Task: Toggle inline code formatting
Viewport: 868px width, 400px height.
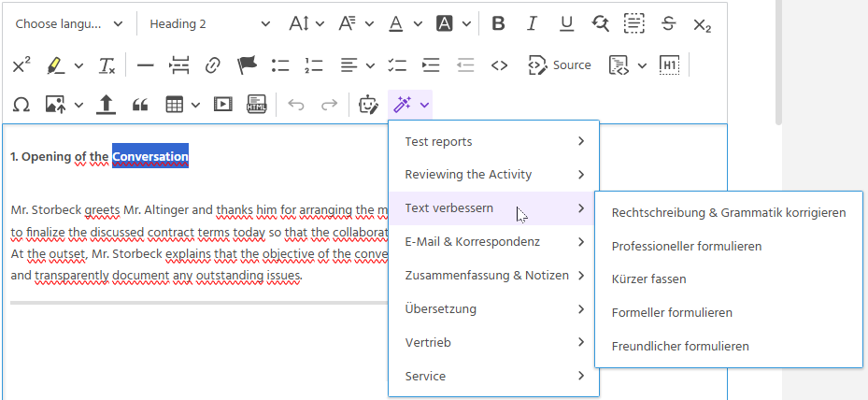Action: [499, 65]
